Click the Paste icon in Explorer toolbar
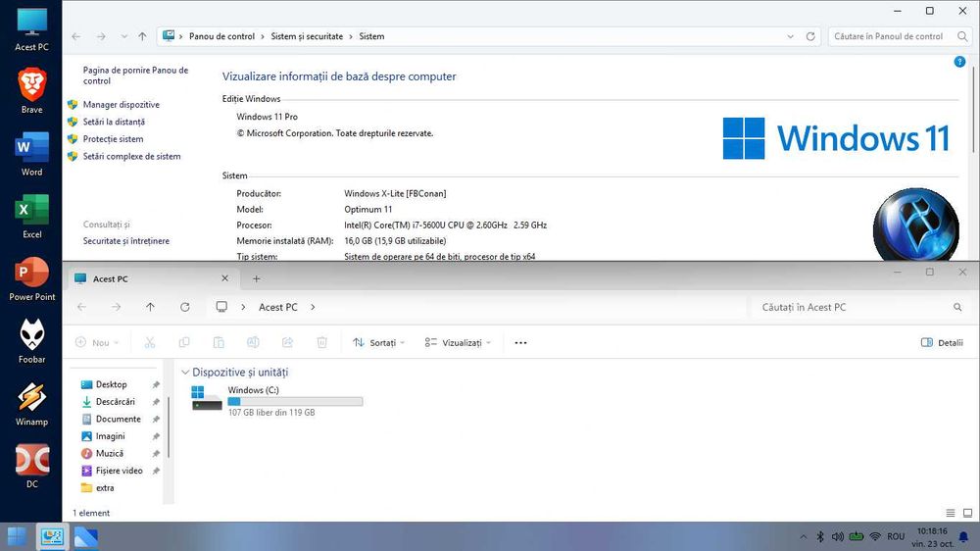 pos(219,342)
